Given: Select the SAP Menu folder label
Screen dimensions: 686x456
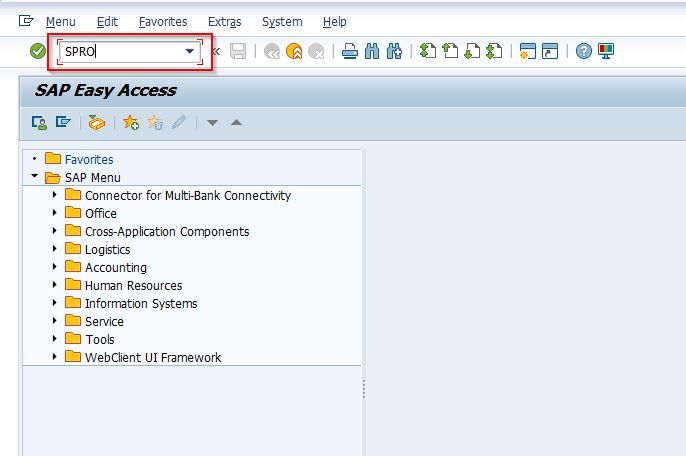Looking at the screenshot, I should coord(93,177).
